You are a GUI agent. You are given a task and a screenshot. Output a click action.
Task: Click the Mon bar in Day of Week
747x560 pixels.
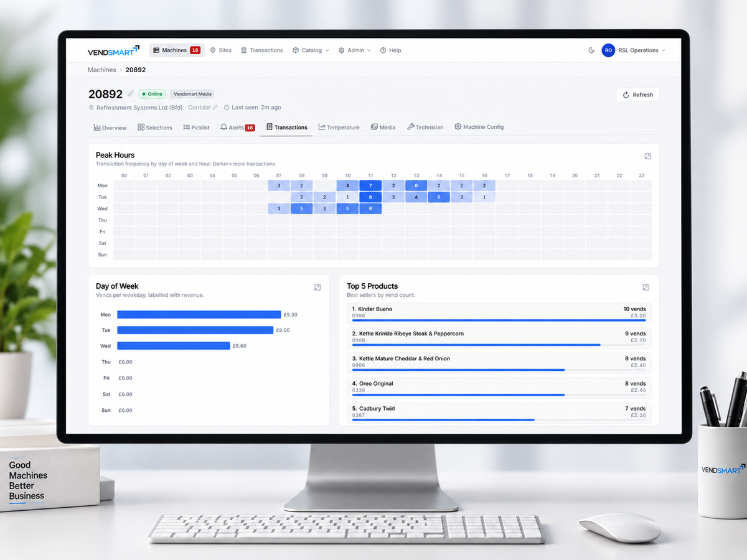point(199,315)
